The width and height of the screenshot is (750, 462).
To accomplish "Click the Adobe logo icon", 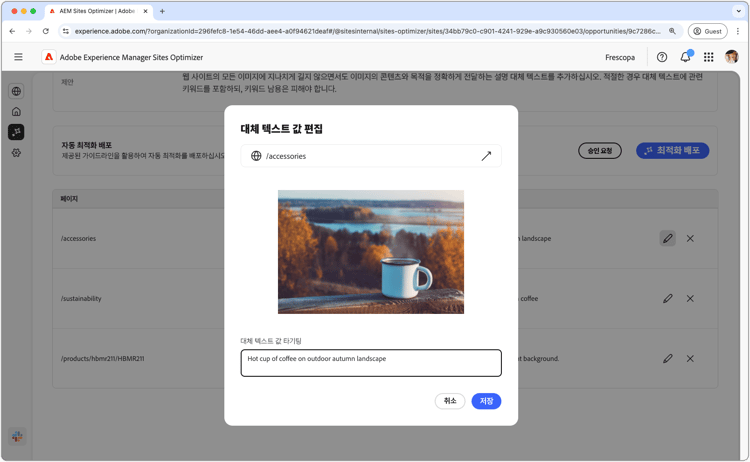I will pyautogui.click(x=49, y=57).
